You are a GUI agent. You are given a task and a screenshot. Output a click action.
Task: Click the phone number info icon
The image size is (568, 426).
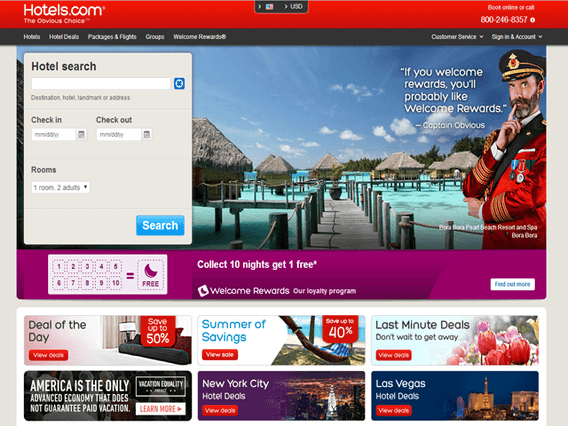[532, 20]
